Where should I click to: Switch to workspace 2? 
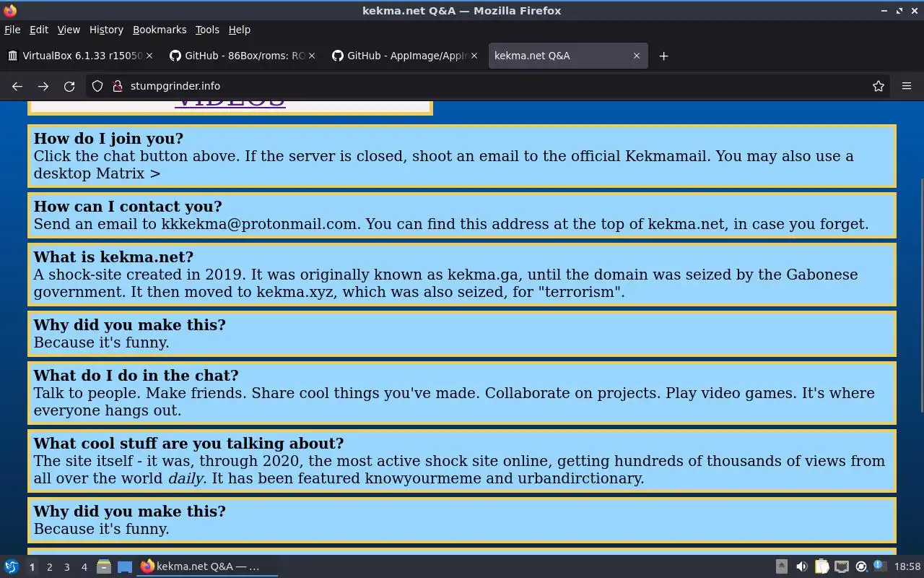[49, 567]
